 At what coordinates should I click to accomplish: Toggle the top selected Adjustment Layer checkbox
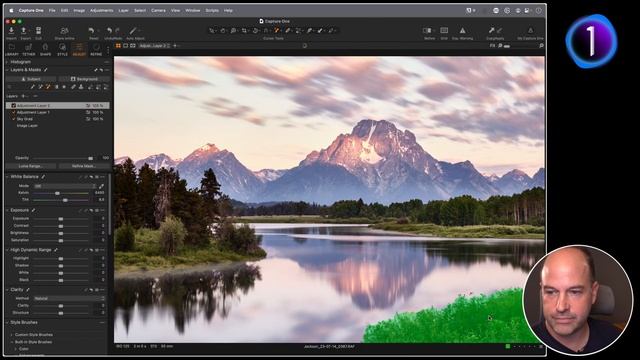click(x=13, y=105)
